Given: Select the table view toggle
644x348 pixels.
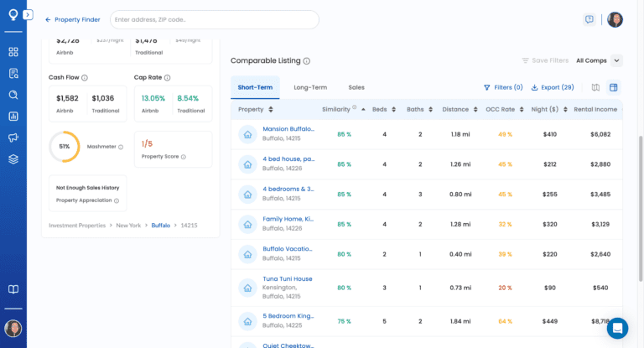Looking at the screenshot, I should pos(613,87).
